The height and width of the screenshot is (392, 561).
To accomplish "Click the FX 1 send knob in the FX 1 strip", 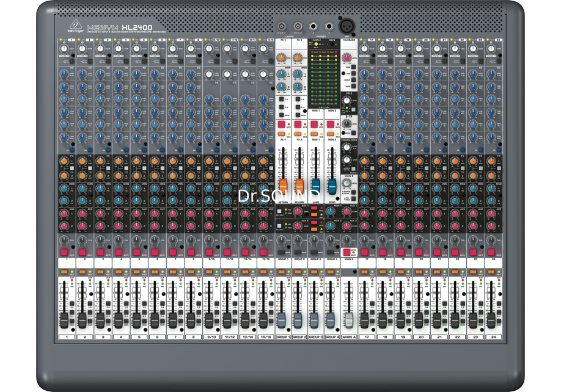I will click(282, 57).
